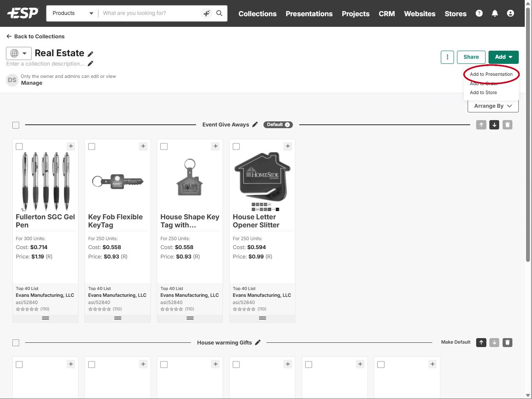Image resolution: width=532 pixels, height=399 pixels.
Task: Edit the Real Estate collection title pencil
Action: point(90,54)
